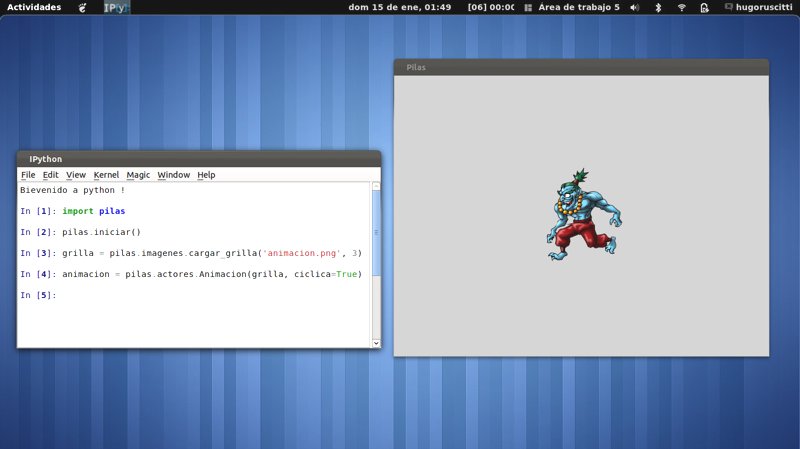Open the hugoruscitti user menu
Screen dimensions: 800x449
764,7
